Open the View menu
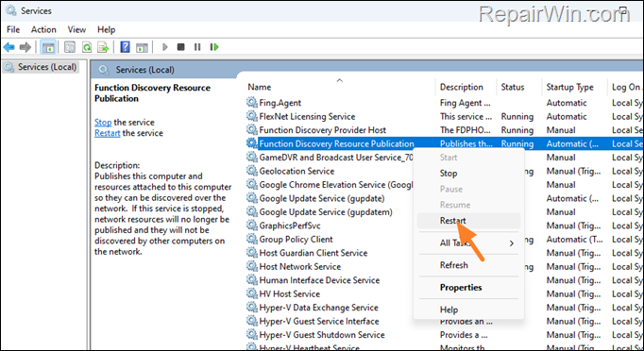This screenshot has width=644, height=351. [76, 29]
